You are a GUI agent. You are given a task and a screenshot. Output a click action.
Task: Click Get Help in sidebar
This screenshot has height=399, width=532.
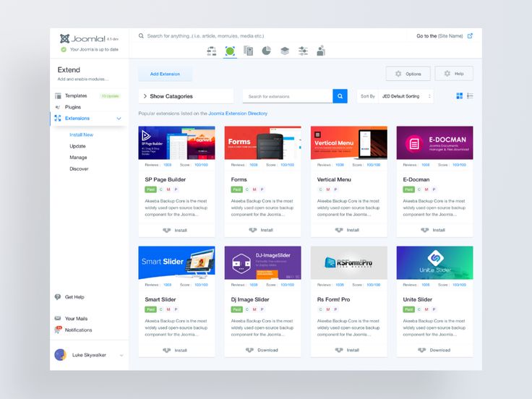pyautogui.click(x=74, y=297)
